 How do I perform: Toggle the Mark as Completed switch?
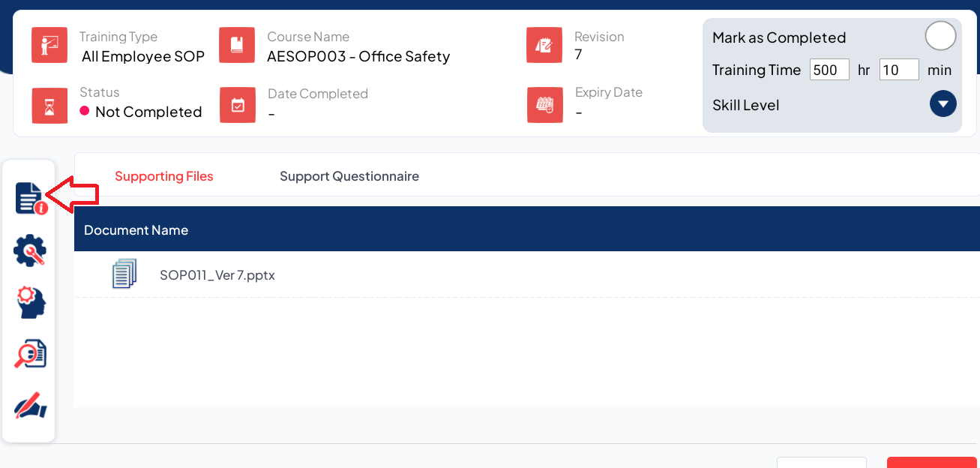point(940,37)
